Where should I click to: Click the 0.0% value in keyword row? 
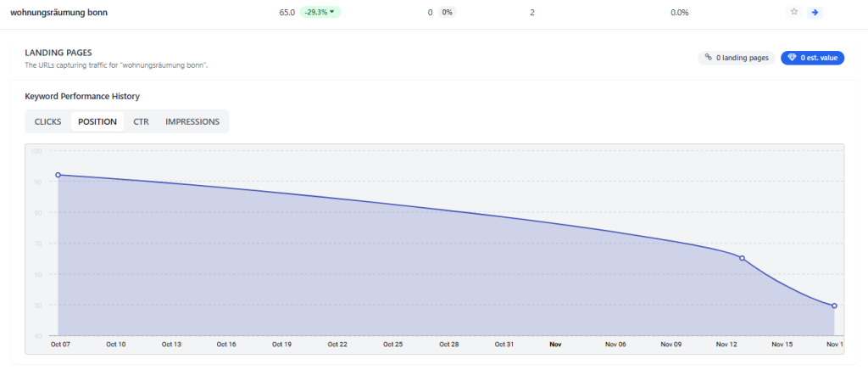pyautogui.click(x=679, y=13)
